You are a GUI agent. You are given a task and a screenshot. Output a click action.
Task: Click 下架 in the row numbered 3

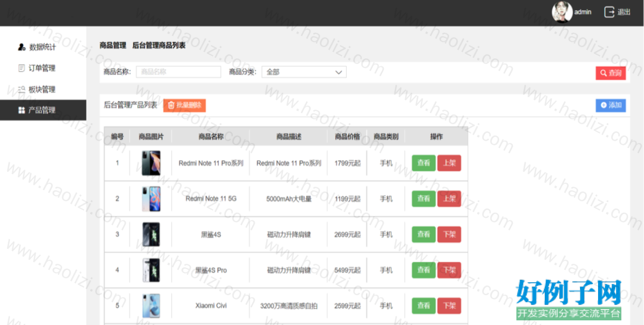[x=449, y=234]
